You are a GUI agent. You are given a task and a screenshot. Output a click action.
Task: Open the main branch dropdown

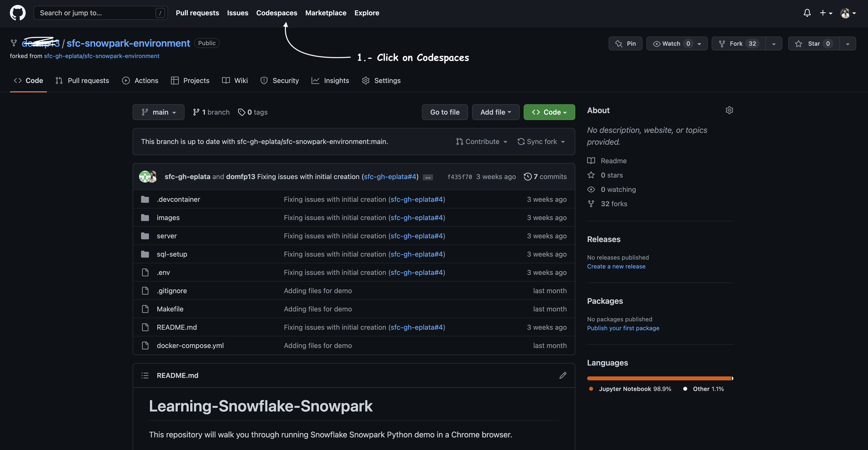click(158, 112)
